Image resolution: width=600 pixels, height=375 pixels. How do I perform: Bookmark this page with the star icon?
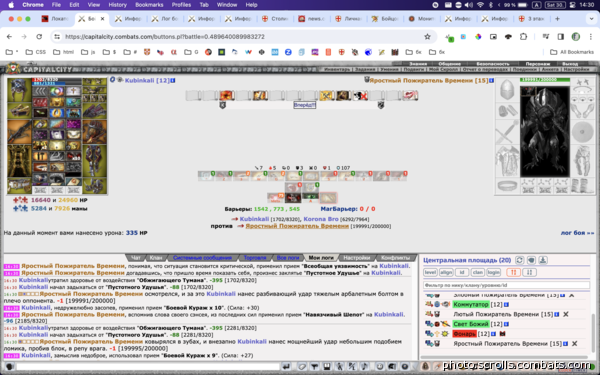427,37
